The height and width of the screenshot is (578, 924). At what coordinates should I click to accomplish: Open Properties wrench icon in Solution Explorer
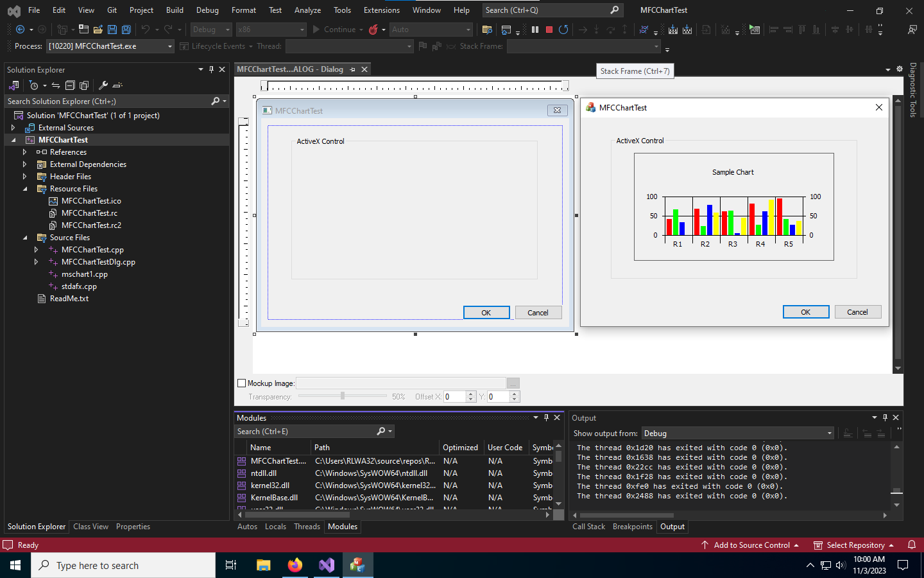tap(103, 85)
